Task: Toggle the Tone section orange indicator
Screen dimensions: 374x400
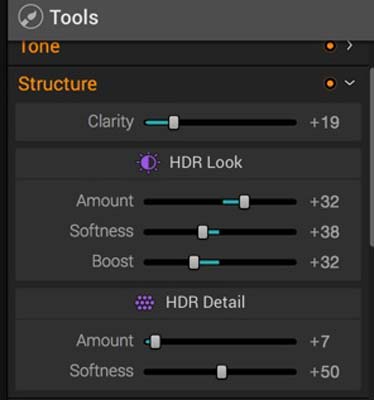Action: pos(330,46)
